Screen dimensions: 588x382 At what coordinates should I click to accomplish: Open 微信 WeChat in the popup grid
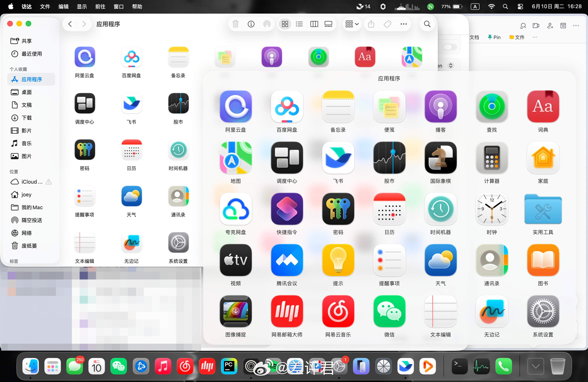[x=389, y=311]
